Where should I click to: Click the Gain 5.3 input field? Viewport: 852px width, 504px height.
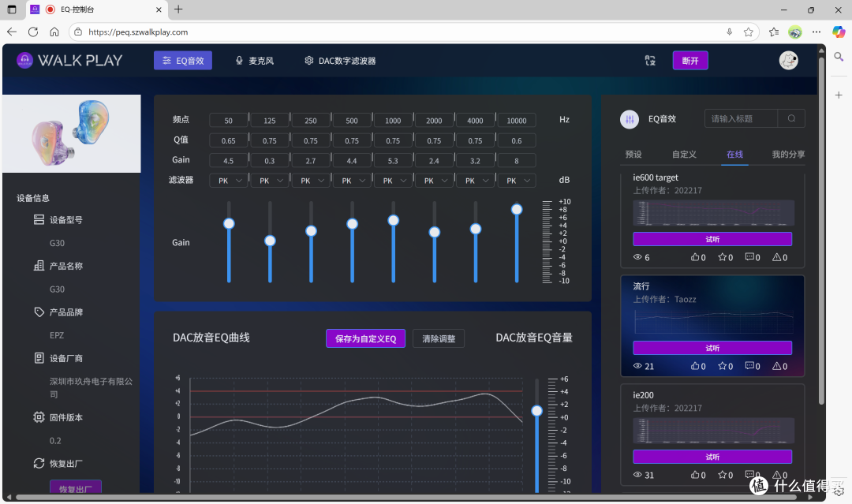click(393, 161)
